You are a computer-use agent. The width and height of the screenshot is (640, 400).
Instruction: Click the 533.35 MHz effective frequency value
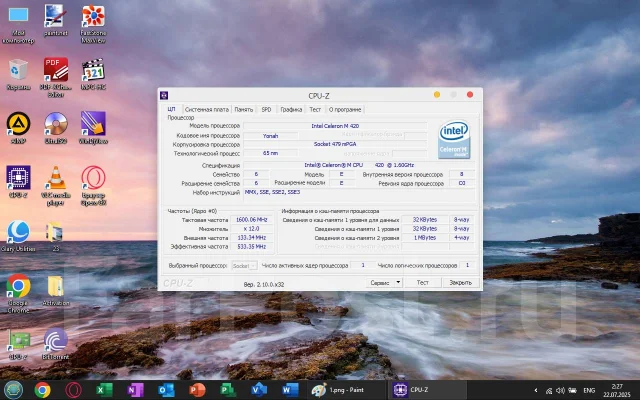pos(251,247)
